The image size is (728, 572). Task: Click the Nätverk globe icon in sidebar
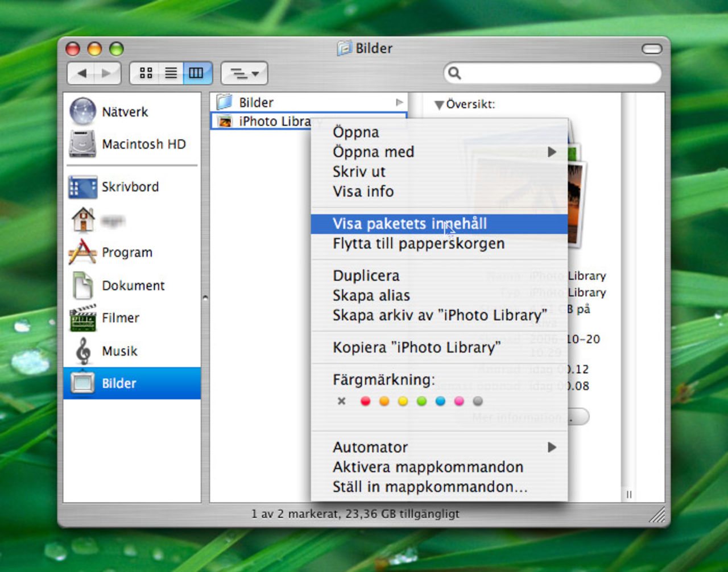tap(83, 111)
